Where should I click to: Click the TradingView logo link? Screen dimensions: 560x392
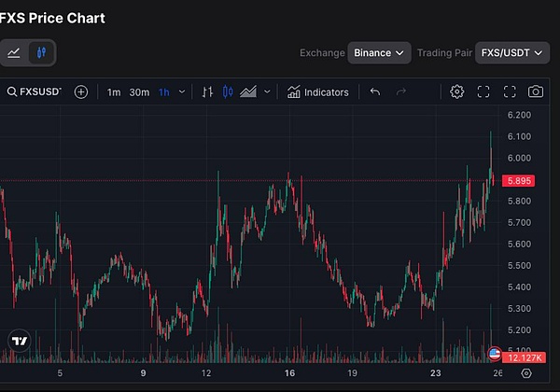(17, 341)
